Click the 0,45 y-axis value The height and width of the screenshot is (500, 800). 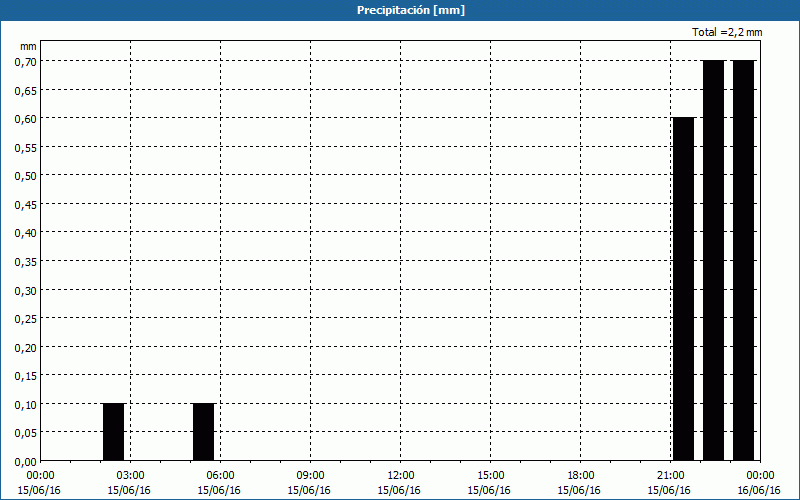point(26,204)
